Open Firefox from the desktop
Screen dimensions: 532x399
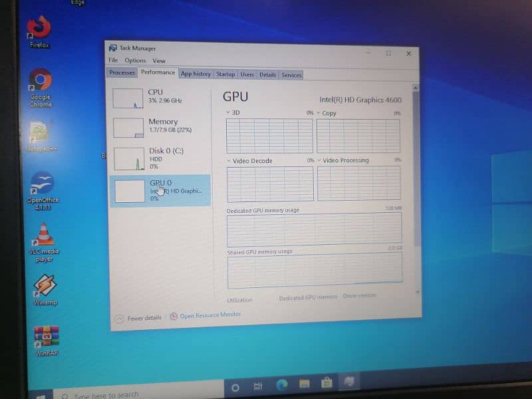coord(39,29)
